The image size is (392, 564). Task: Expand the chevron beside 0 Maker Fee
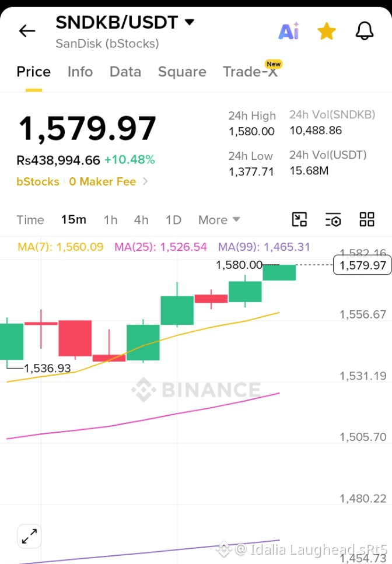tap(145, 181)
